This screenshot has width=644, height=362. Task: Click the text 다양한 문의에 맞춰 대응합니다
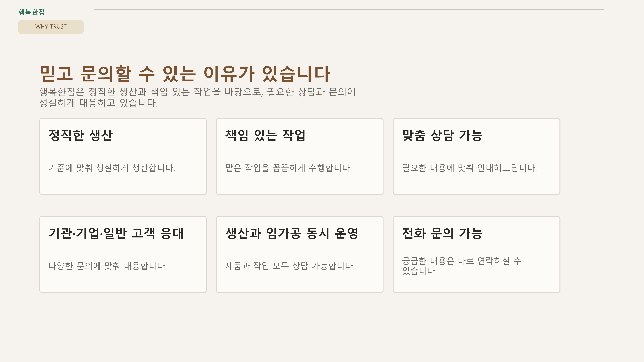[108, 266]
